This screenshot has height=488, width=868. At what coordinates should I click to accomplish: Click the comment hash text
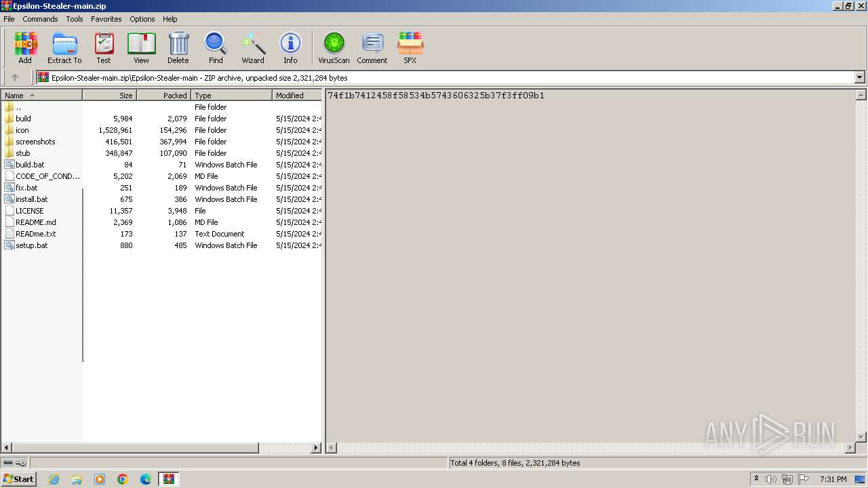coord(436,96)
